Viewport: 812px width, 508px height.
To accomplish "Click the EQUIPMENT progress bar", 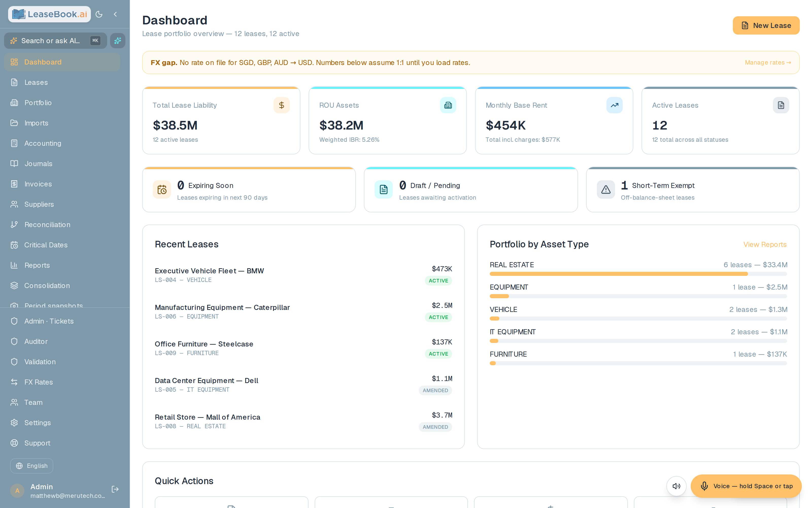I will coord(638,296).
